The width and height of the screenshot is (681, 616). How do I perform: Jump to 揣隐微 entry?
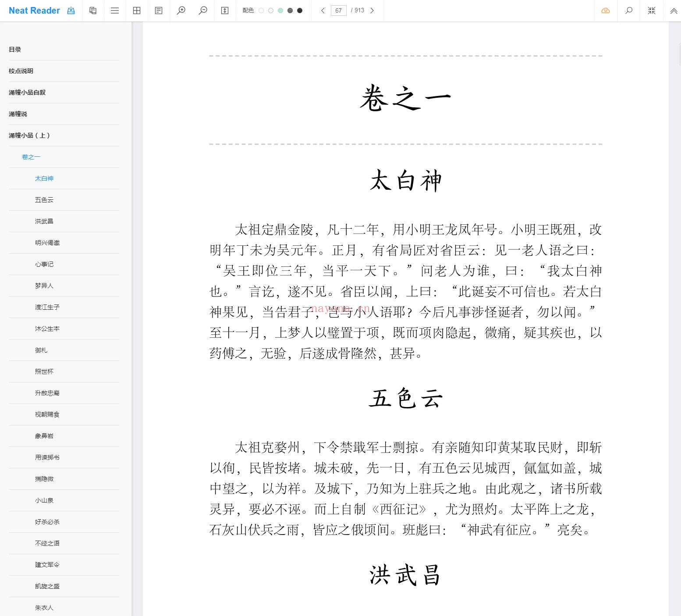click(x=44, y=479)
